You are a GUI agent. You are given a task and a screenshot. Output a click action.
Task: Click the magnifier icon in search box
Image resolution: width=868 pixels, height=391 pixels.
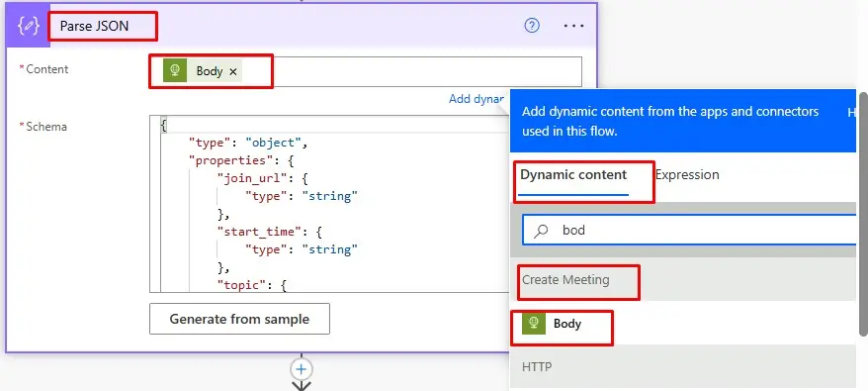tap(542, 231)
